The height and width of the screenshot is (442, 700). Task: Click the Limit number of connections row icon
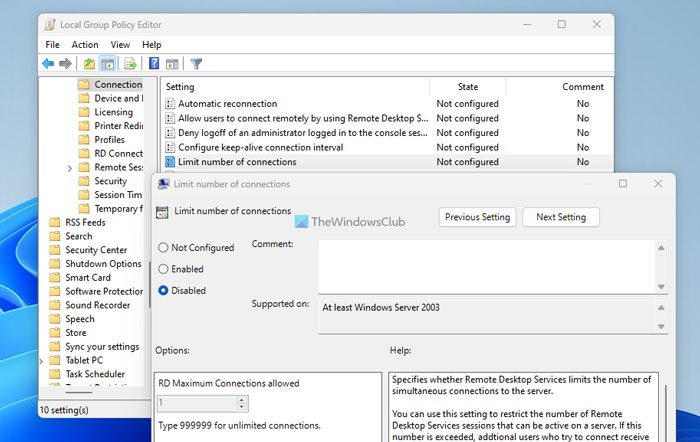pyautogui.click(x=170, y=162)
